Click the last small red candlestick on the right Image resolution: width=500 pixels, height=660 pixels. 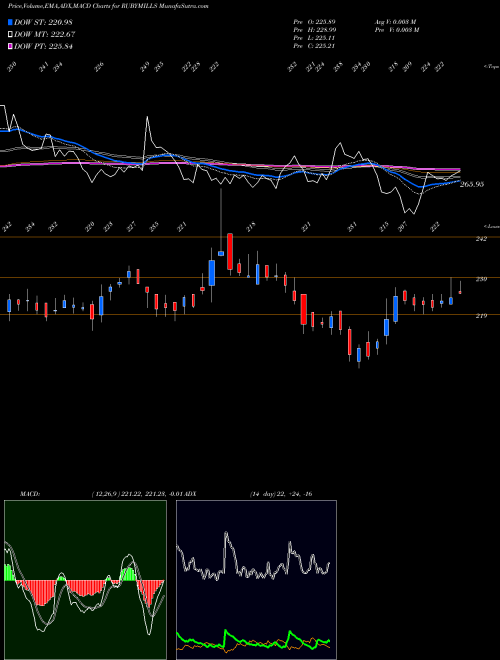click(x=460, y=292)
